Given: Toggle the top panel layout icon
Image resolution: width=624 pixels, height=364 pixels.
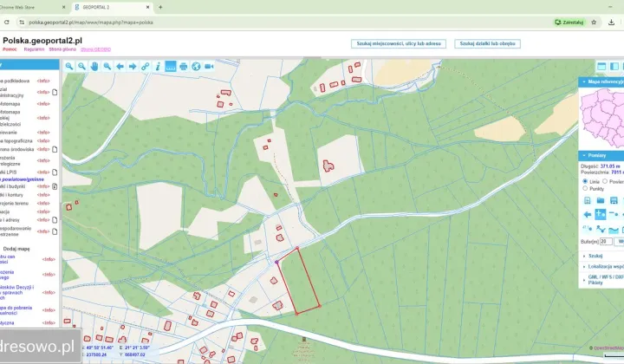Looking at the screenshot, I should 601,67.
